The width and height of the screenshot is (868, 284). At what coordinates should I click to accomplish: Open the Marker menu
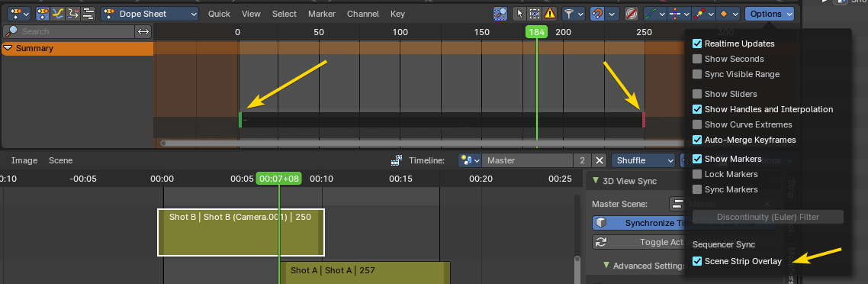322,14
